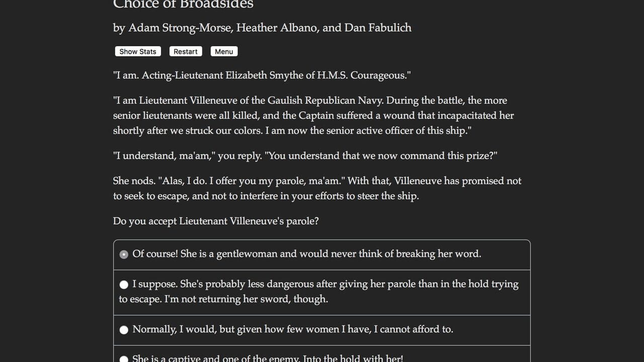Open the game Menu button
644x362 pixels.
point(224,51)
